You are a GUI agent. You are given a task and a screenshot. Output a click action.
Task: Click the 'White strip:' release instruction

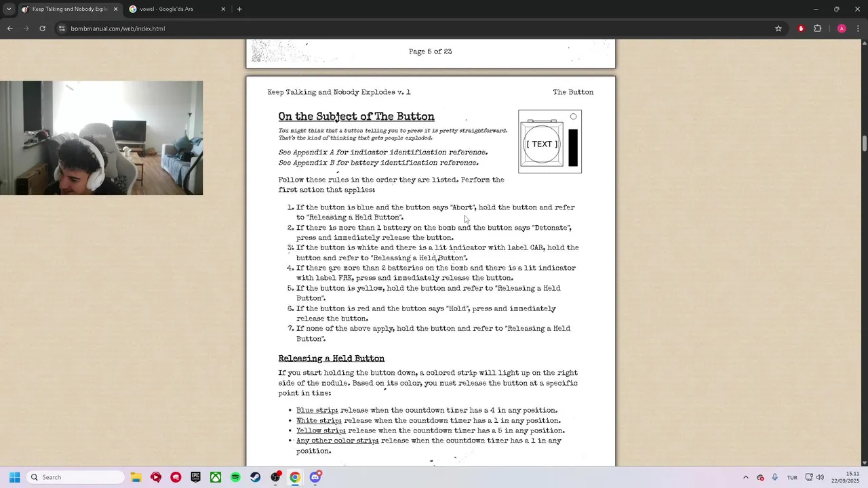coord(429,421)
